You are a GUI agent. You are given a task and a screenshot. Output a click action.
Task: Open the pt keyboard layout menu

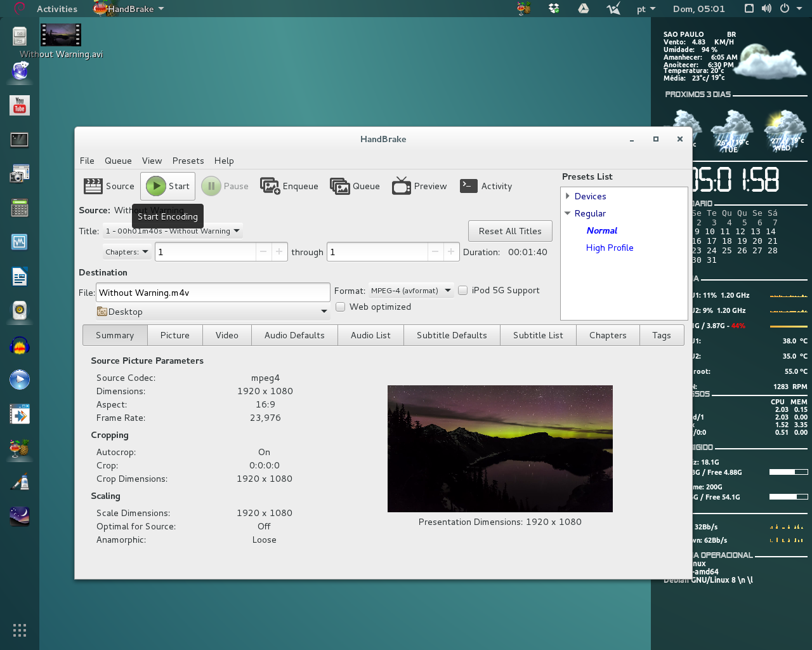pyautogui.click(x=646, y=8)
